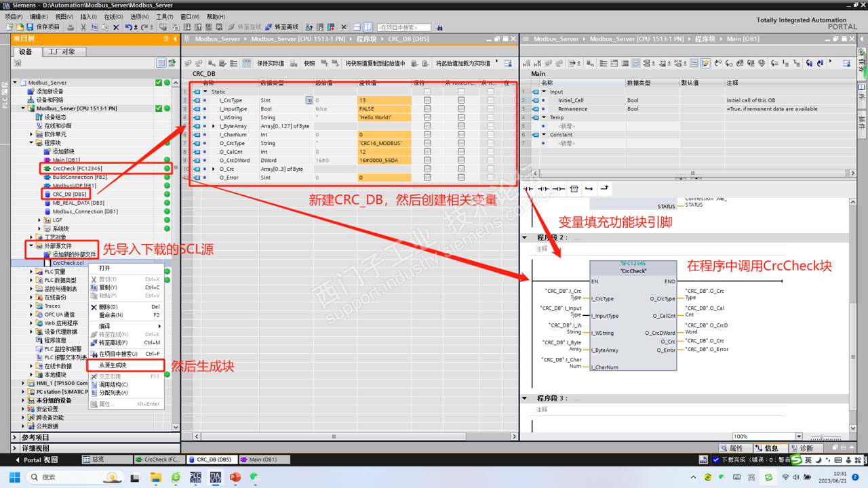Screen dimensions: 868x488
Task: Switch to Portal 视图
Action: tap(37, 460)
